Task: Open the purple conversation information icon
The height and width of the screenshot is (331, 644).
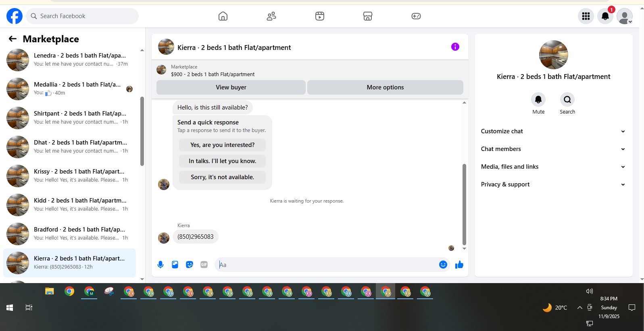Action: click(x=455, y=47)
